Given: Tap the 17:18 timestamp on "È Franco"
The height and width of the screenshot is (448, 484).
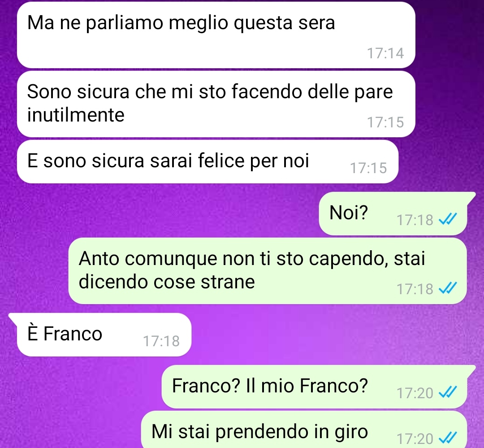Looking at the screenshot, I should [x=161, y=341].
